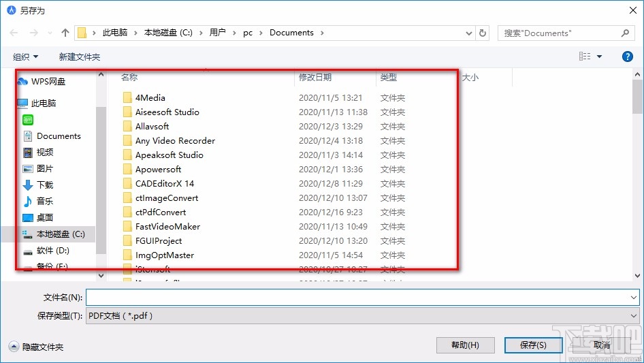
Task: Sort by the 修改日期 column header
Action: 315,77
